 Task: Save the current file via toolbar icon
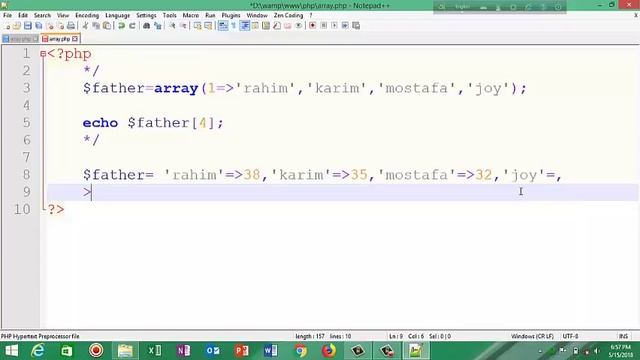click(x=28, y=26)
